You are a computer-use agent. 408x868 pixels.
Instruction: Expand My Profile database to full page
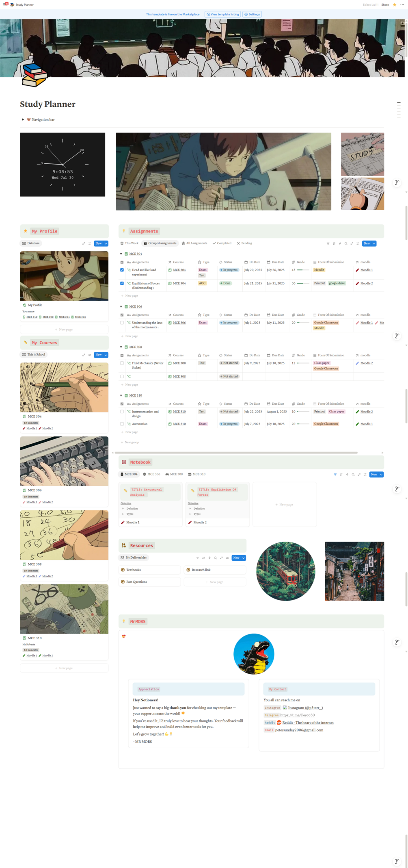pos(84,243)
